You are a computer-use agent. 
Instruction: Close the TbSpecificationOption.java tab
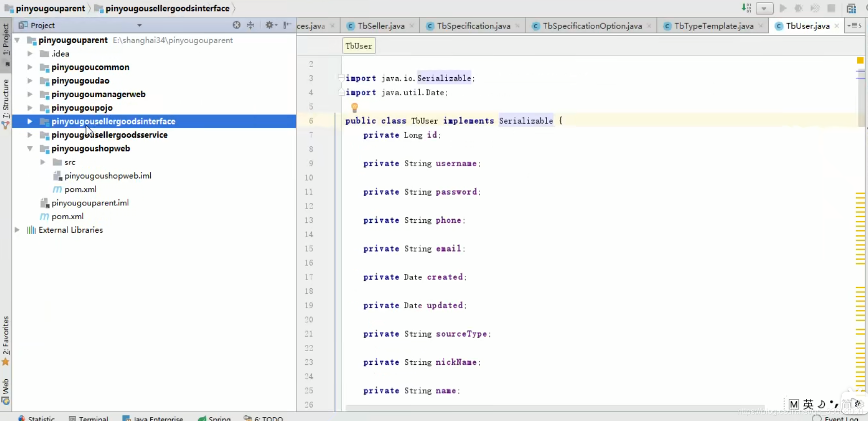tap(649, 26)
